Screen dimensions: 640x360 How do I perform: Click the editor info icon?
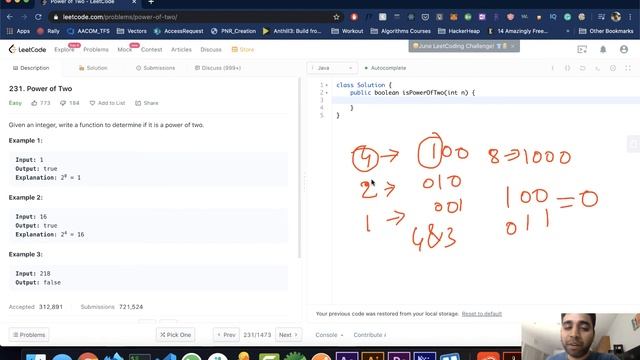(553, 68)
